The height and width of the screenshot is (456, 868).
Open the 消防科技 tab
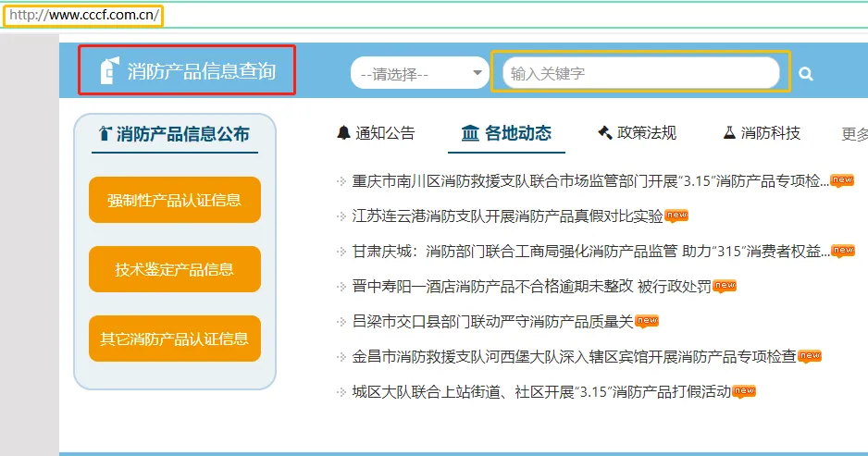[x=770, y=133]
